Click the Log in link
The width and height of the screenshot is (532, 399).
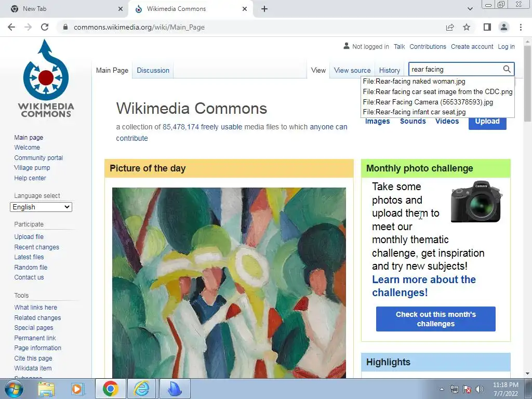(x=506, y=46)
